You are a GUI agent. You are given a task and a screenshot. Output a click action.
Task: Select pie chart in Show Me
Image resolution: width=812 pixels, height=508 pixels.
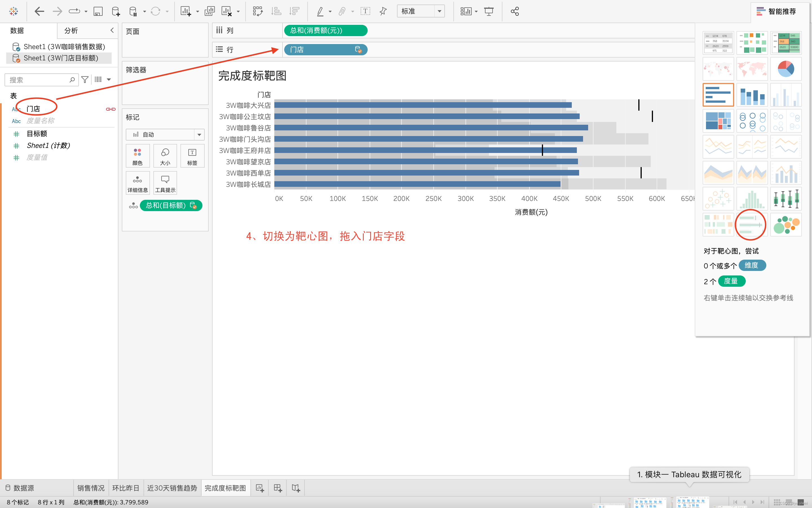[786, 69]
